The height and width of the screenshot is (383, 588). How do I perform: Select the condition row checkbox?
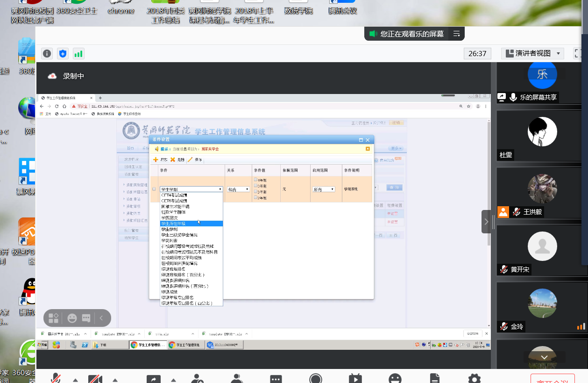[154, 189]
